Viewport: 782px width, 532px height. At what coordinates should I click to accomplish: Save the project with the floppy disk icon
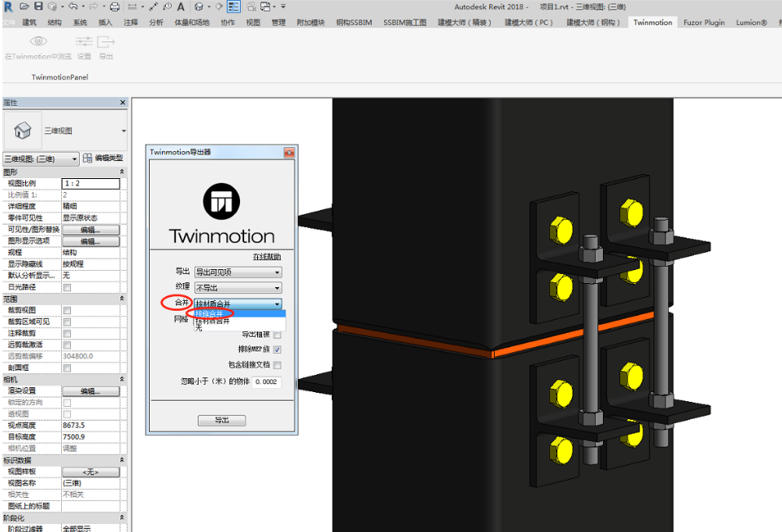38,7
